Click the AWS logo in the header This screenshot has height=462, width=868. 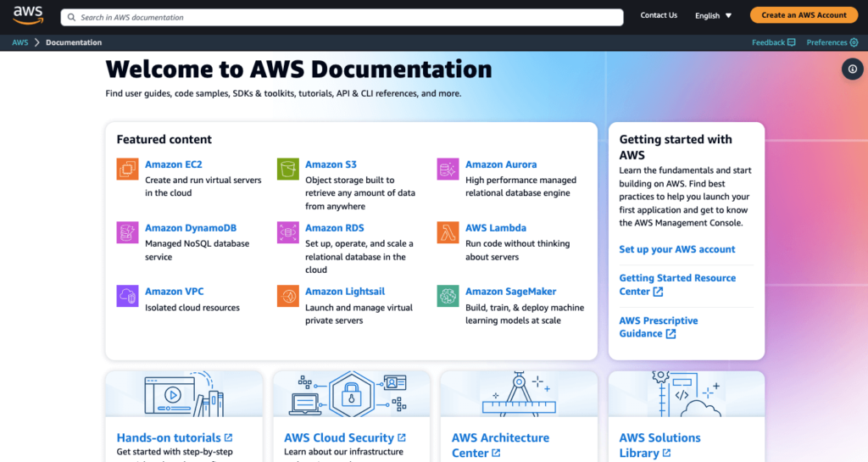click(28, 15)
